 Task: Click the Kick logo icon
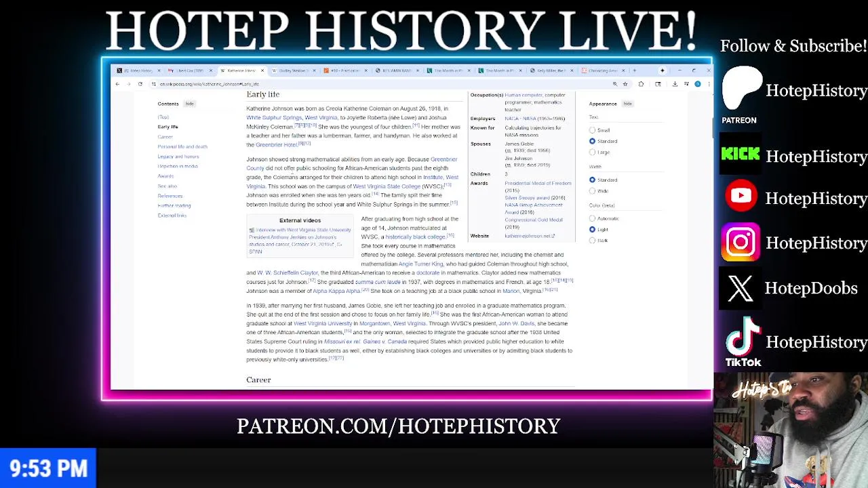tap(741, 155)
